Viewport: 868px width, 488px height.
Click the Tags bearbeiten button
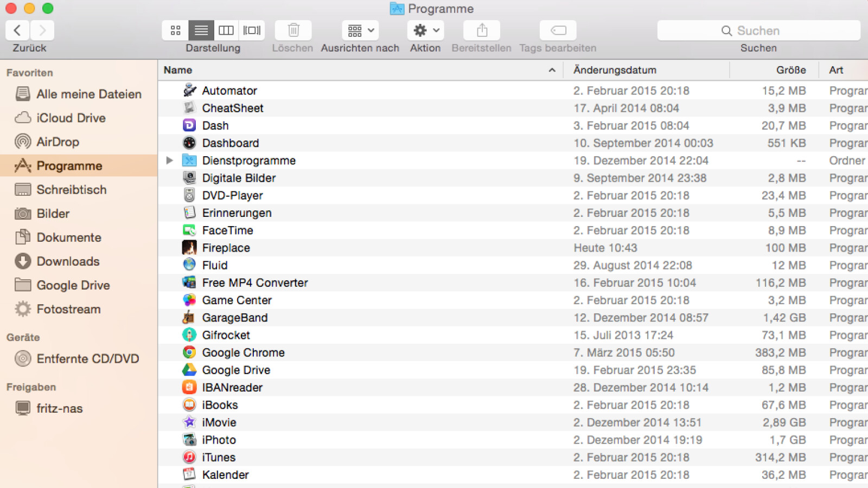558,30
